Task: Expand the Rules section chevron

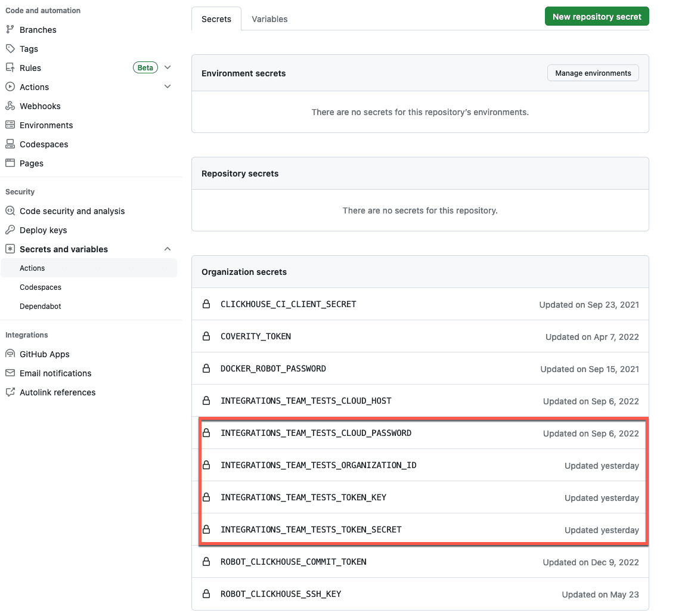Action: tap(168, 68)
